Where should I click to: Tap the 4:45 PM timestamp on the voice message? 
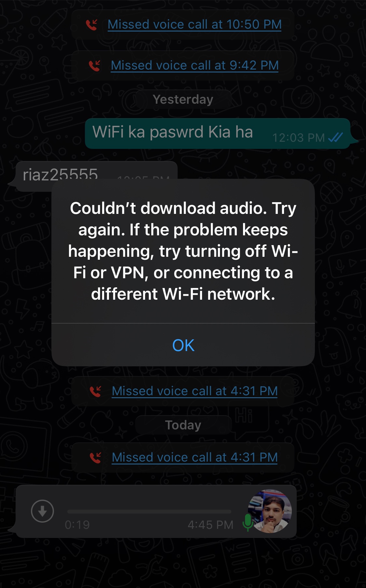[x=210, y=525]
